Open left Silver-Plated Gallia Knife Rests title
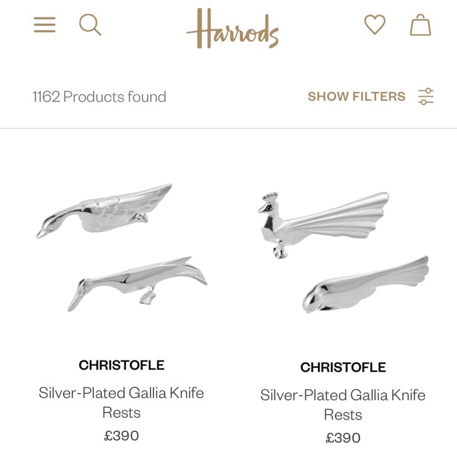Image resolution: width=457 pixels, height=476 pixels. click(x=121, y=403)
